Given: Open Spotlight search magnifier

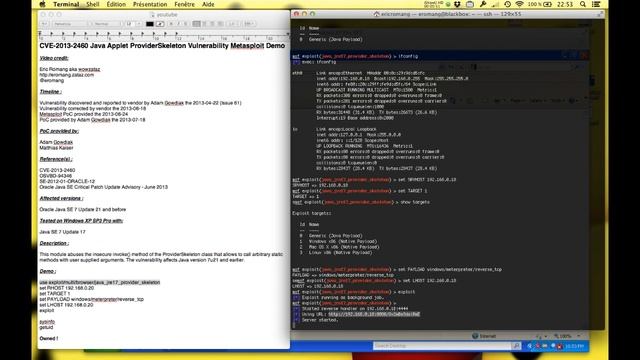Looking at the screenshot, I should (583, 4).
